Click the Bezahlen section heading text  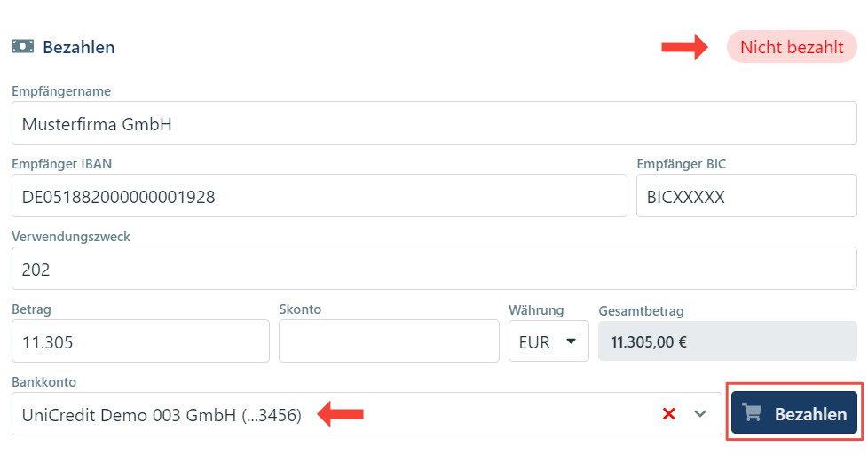(x=78, y=48)
